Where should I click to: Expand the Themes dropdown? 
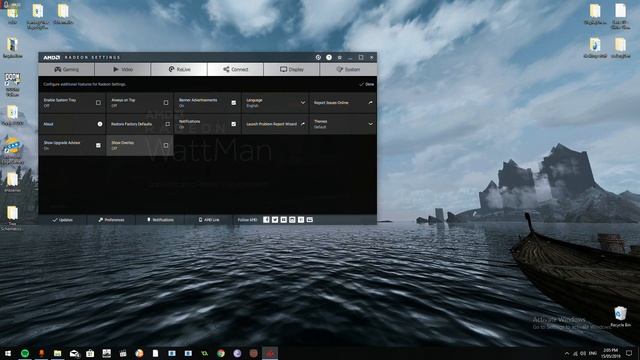click(x=371, y=124)
